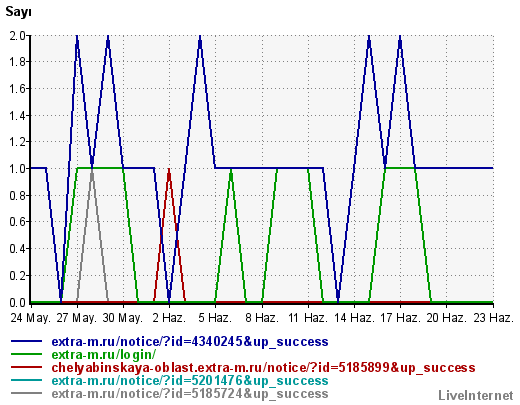Click the red legend line swatch
Screen dimensions: 520x405
pos(27,367)
